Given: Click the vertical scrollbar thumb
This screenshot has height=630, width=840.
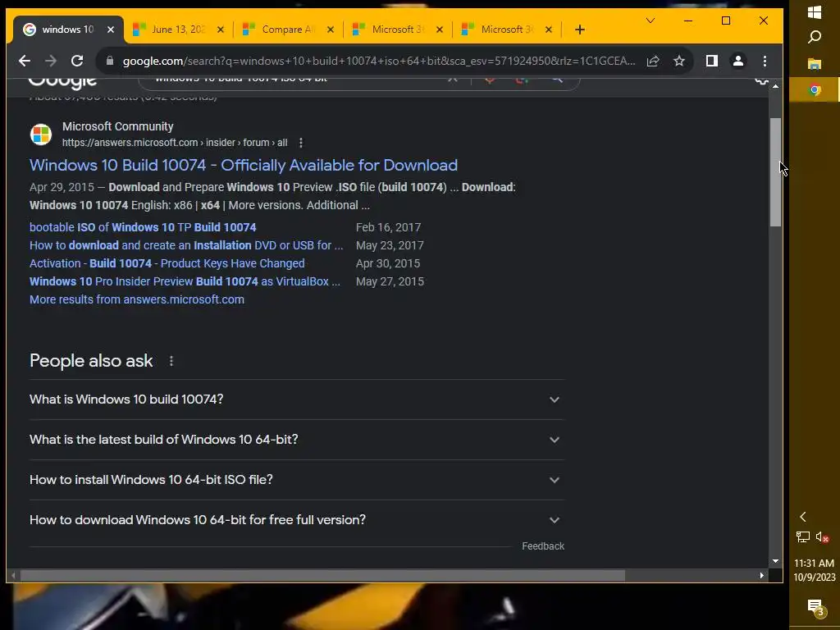Looking at the screenshot, I should tap(775, 172).
